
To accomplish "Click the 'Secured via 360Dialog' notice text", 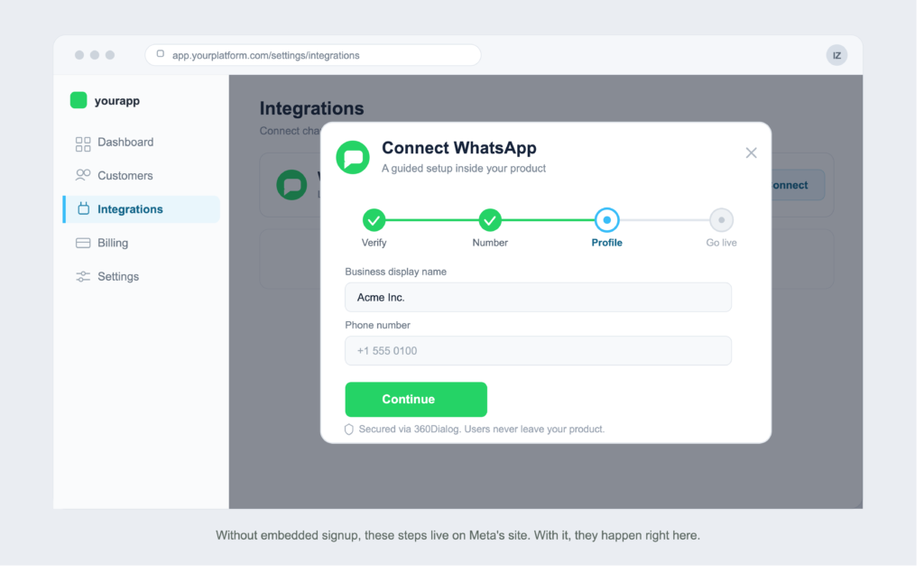I will click(x=485, y=433).
